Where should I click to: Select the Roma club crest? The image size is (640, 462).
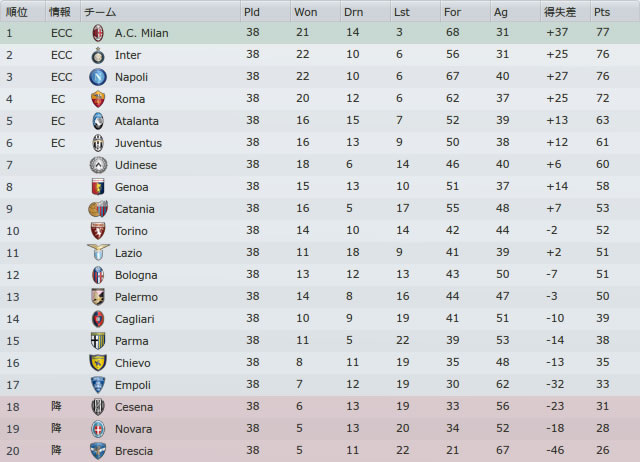(98, 99)
